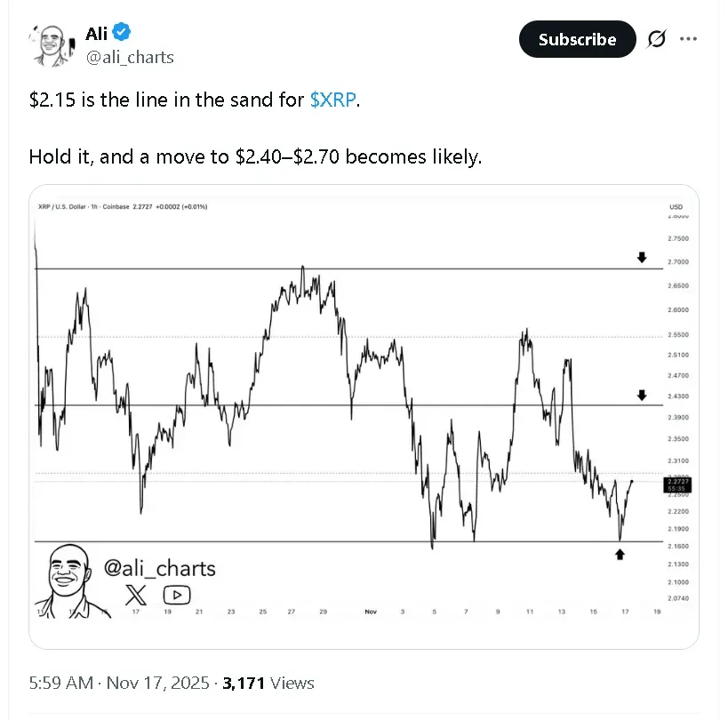Click Ali's display name
The image size is (728, 720).
96,33
